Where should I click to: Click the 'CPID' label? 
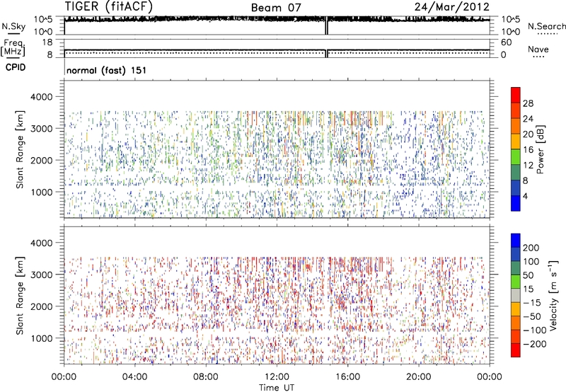coord(16,67)
